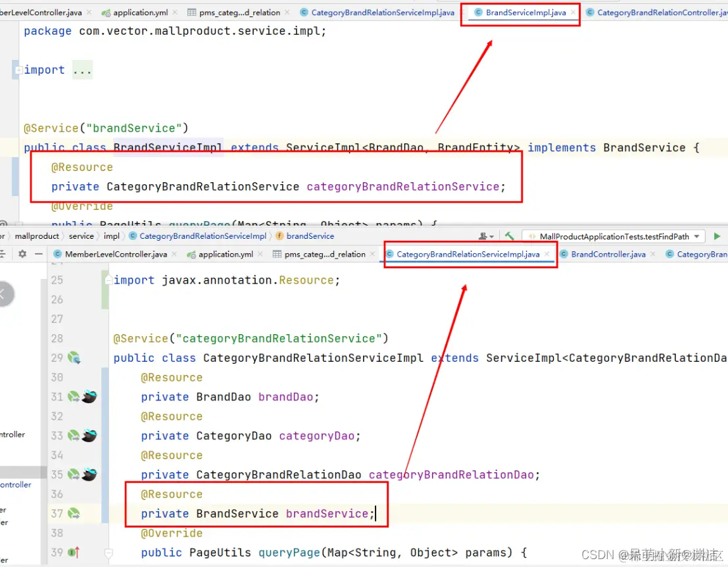Viewport: 728px width, 567px height.
Task: Click categoryBrandRelationDao variable on line 35
Action: pos(451,475)
